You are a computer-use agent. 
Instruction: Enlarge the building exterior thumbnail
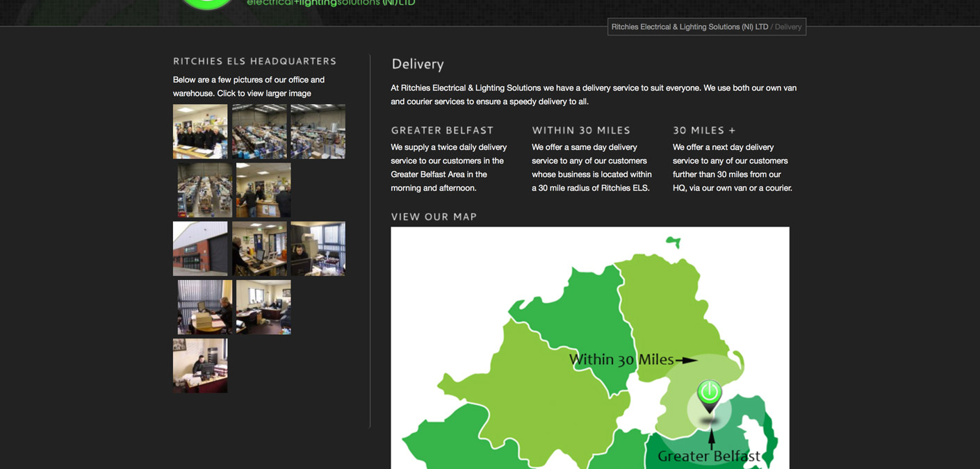200,249
